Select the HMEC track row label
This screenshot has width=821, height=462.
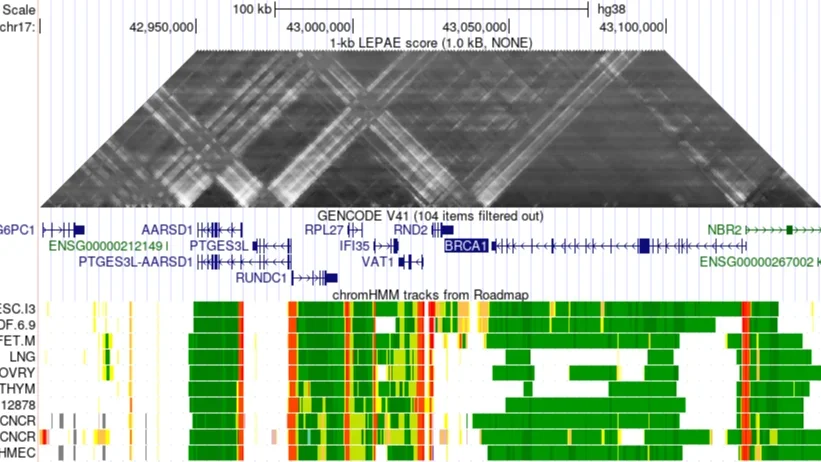pos(18,452)
